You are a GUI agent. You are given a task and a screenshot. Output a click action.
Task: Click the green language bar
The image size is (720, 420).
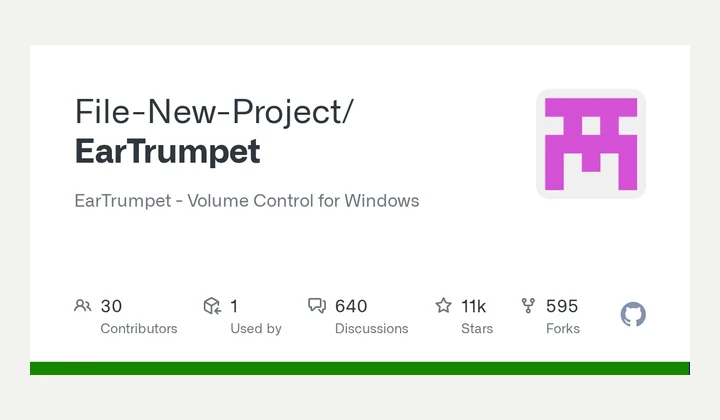(360, 368)
